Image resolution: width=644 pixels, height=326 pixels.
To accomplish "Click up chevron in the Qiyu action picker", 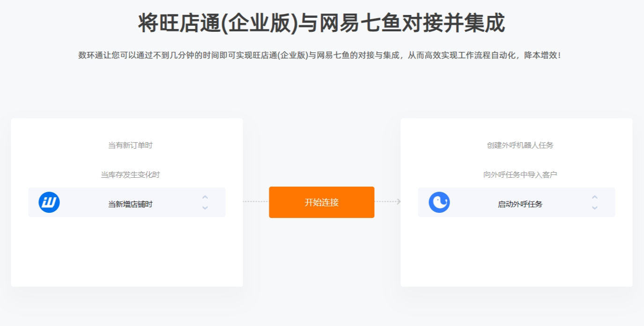I will click(x=595, y=197).
